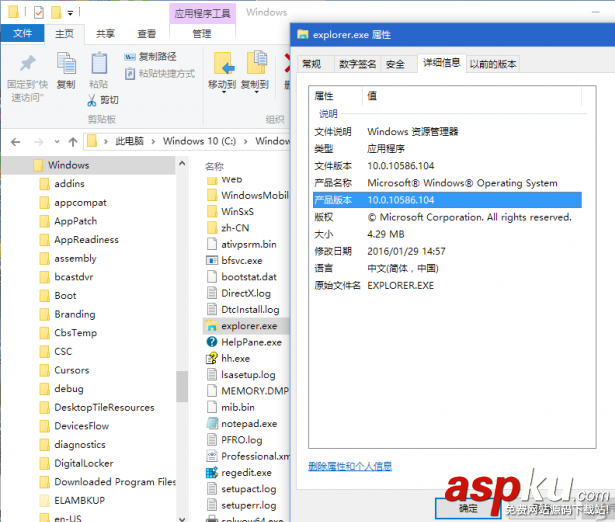Image resolution: width=615 pixels, height=522 pixels.
Task: Click Windows 10 (C:) breadcrumb
Action: click(199, 141)
